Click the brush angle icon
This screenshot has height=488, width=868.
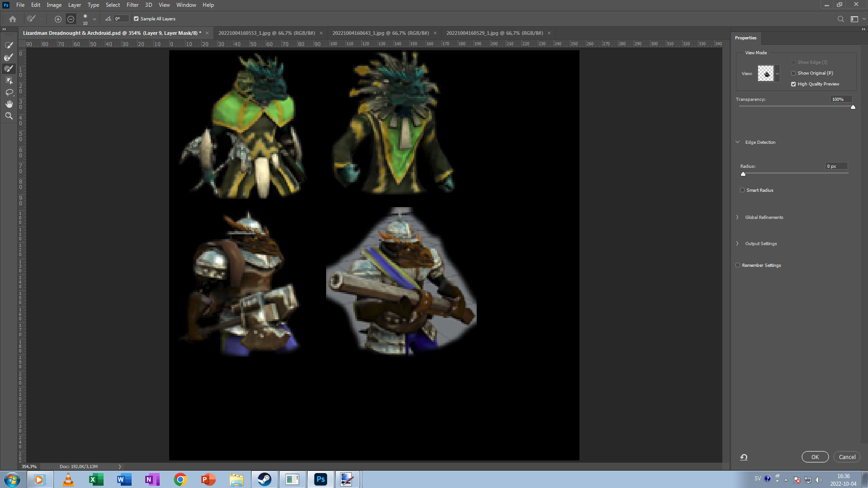[108, 19]
